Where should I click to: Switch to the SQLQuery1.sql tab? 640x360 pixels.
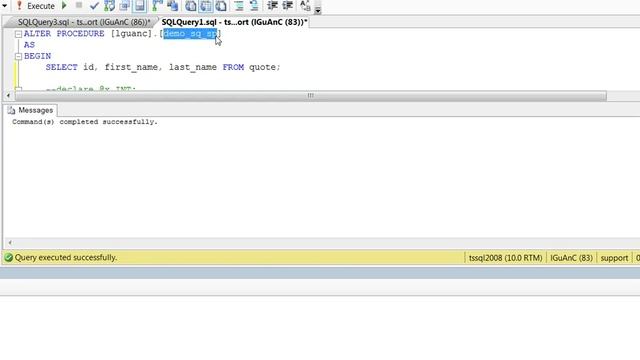[x=234, y=22]
